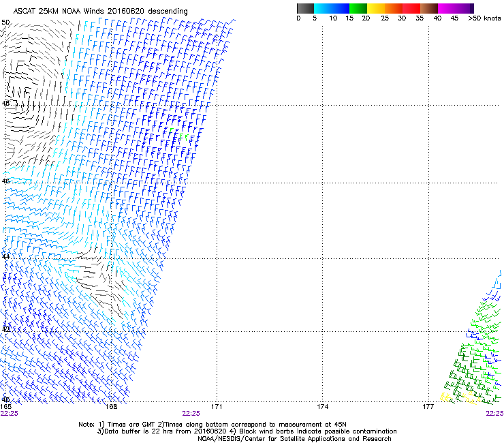Click the NOAA/NESDIS credit line

point(294,439)
